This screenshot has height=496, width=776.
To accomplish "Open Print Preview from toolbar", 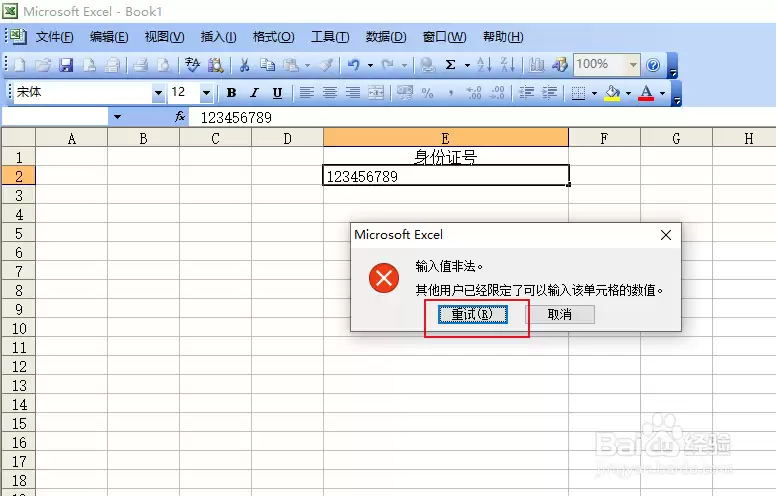I will point(163,65).
